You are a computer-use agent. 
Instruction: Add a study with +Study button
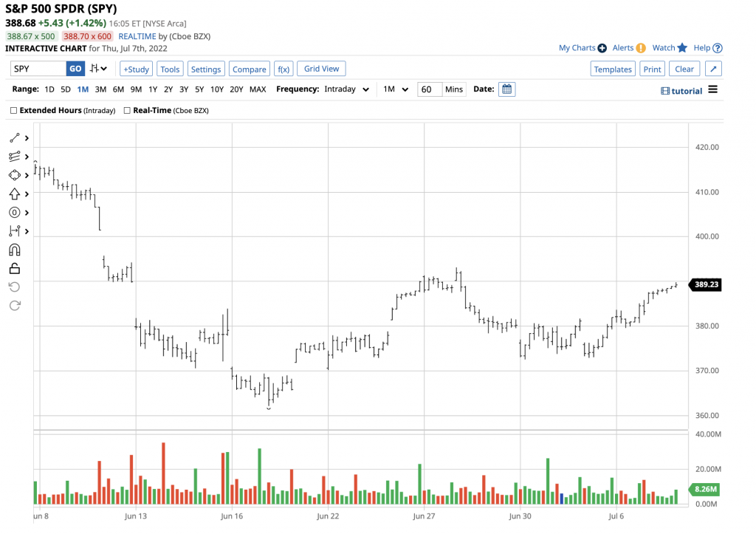[x=137, y=69]
